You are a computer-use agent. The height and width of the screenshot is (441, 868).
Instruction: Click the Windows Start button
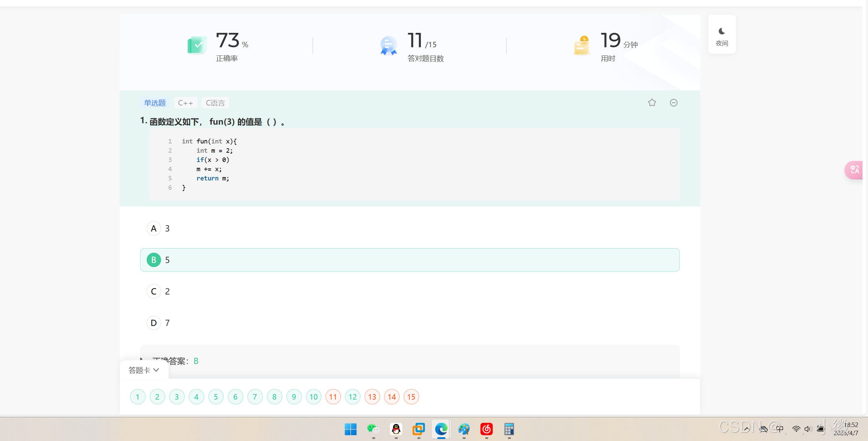click(350, 429)
